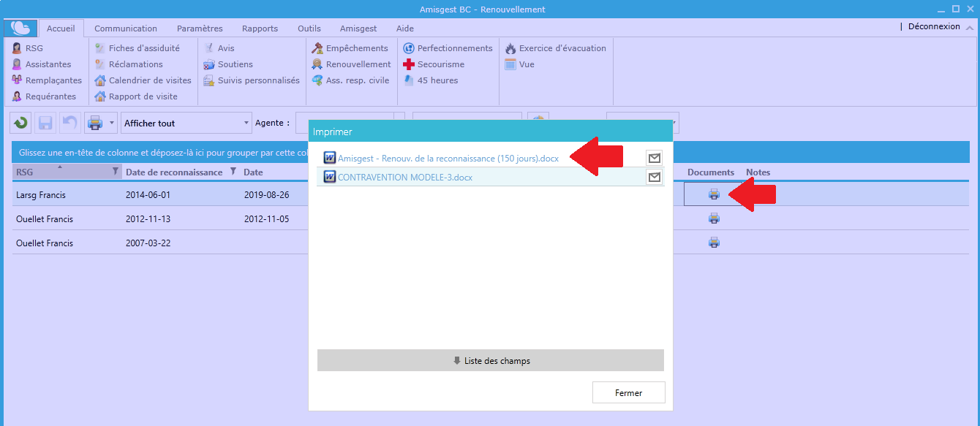Open Réclamations section
Screen dimensions: 980x426
point(129,64)
